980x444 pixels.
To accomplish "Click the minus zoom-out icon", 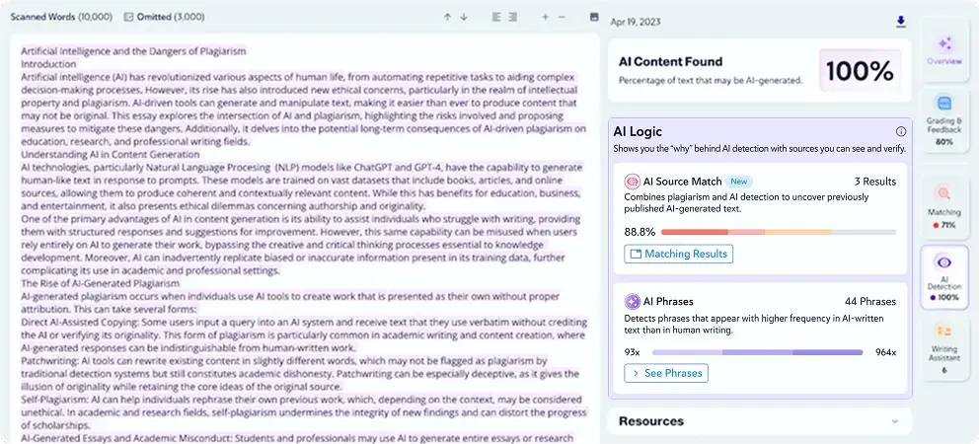I will click(562, 18).
